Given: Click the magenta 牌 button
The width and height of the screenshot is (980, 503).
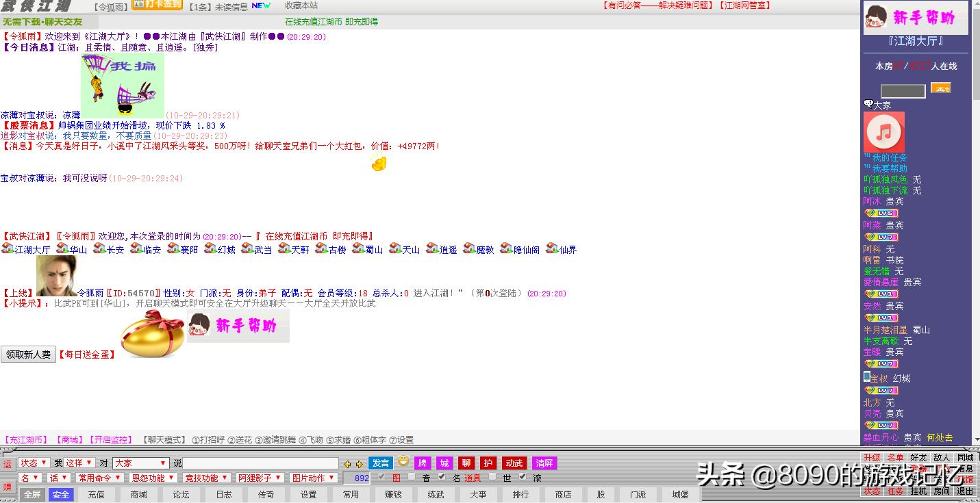Looking at the screenshot, I should click(x=423, y=463).
